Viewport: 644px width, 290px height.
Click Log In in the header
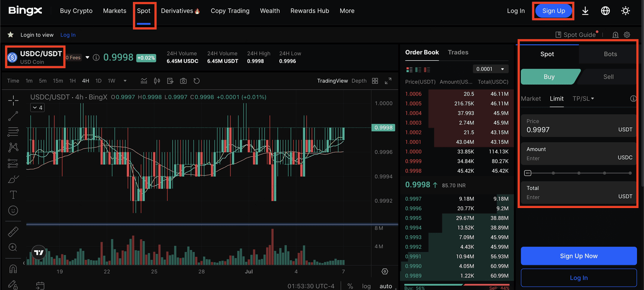pos(516,11)
